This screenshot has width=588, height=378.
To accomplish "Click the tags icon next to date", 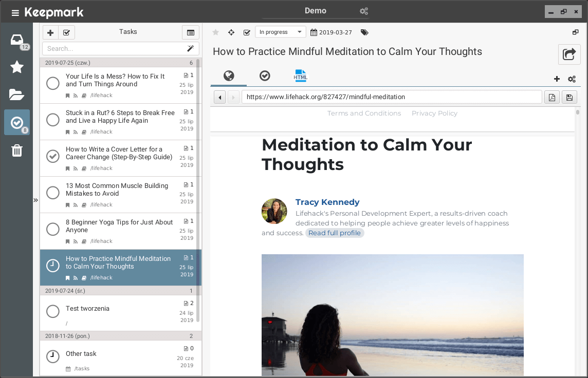I will coord(364,32).
